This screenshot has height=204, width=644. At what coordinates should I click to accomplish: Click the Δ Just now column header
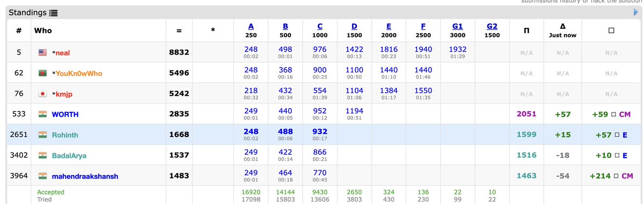coord(562,31)
